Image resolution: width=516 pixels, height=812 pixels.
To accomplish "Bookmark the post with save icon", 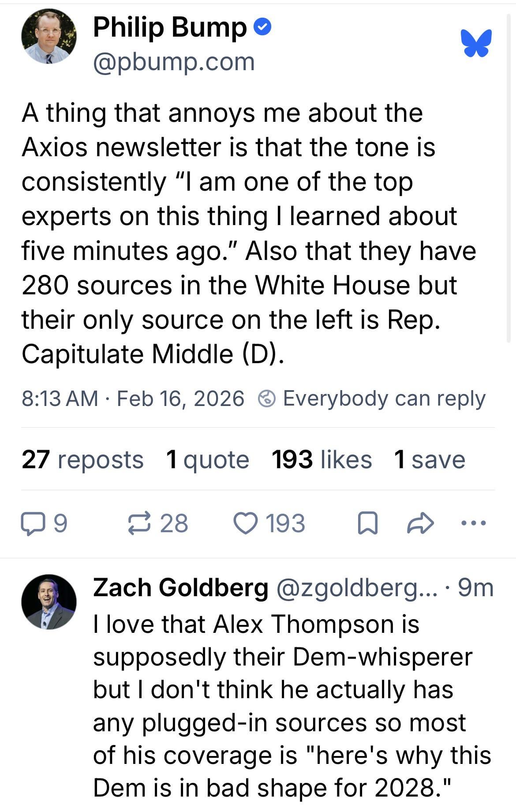I will point(367,524).
